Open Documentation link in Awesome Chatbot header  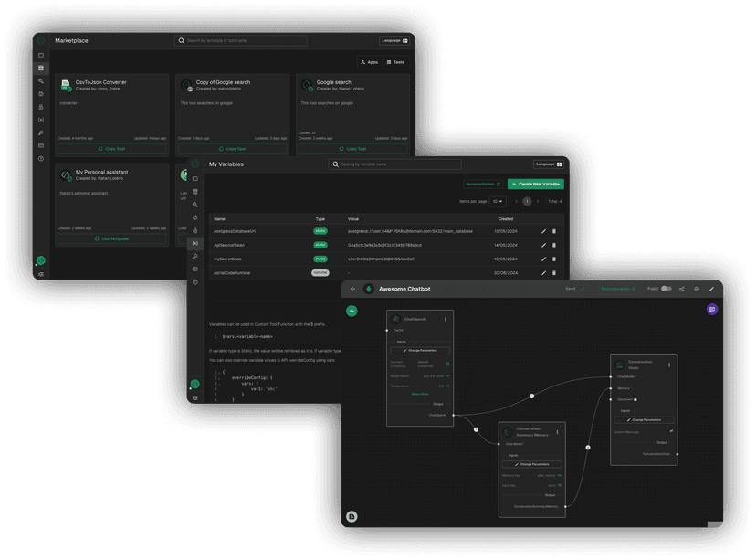coord(618,289)
